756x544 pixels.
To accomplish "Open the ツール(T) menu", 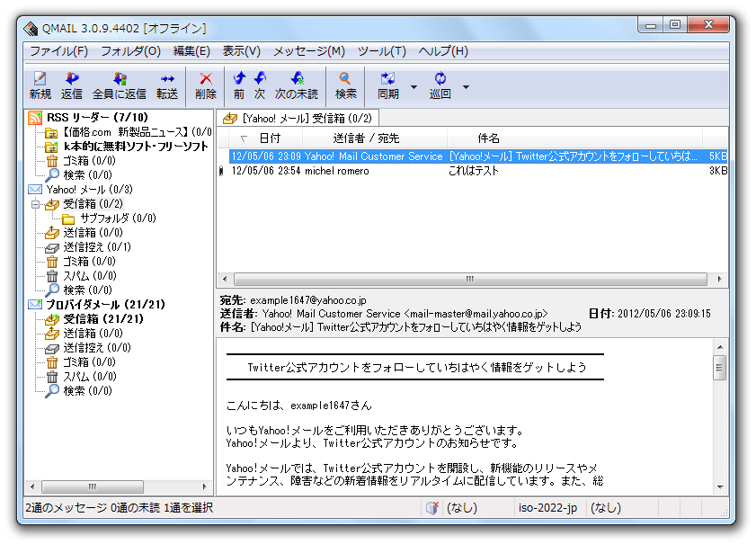I will [x=382, y=51].
